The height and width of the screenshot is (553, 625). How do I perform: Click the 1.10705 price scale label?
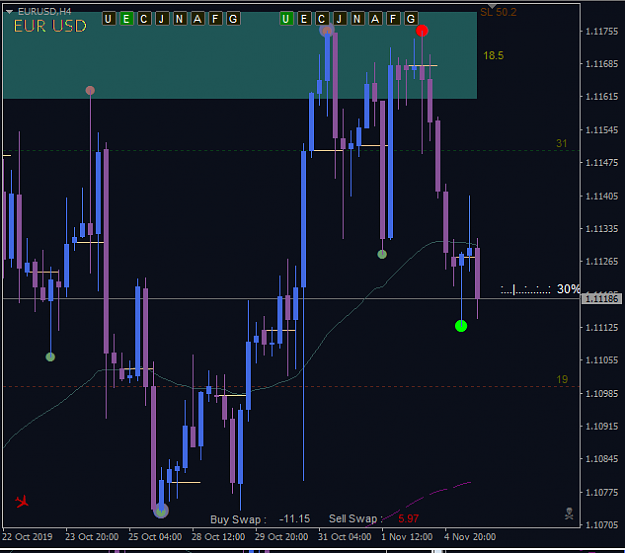[602, 525]
